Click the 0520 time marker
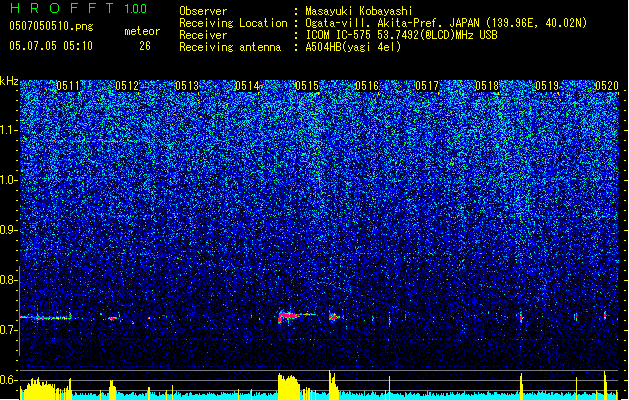 pyautogui.click(x=607, y=86)
